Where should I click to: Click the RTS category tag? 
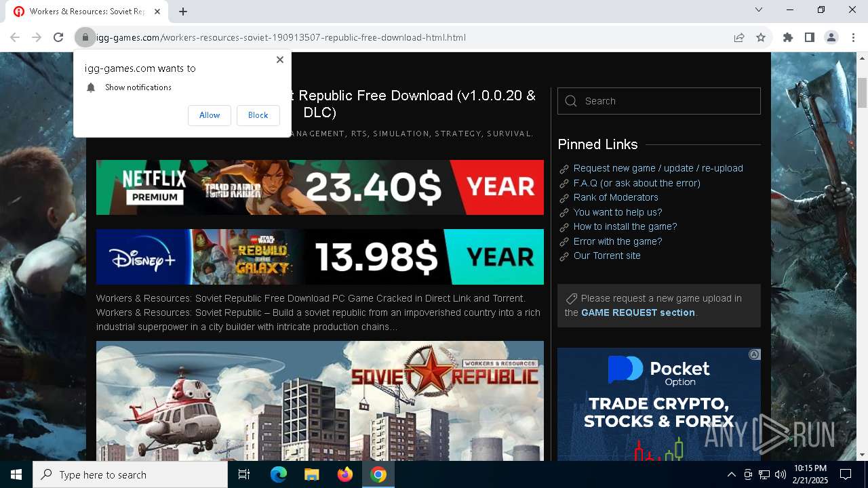[x=359, y=134]
